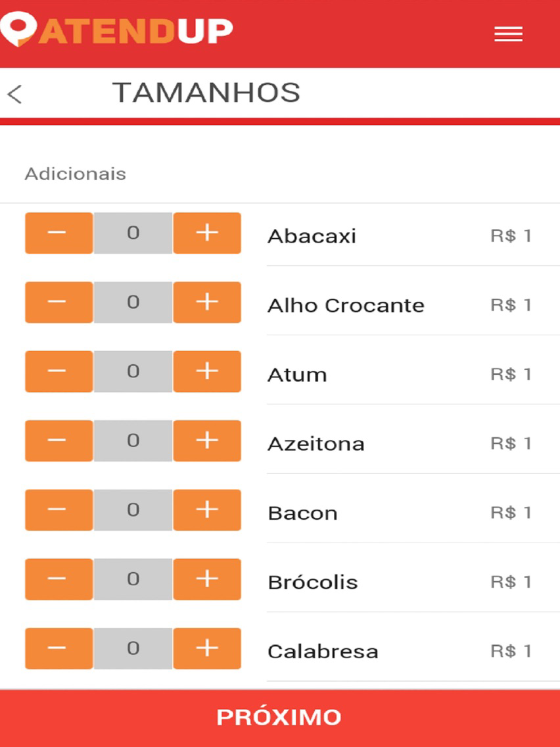Remove one Alho Crocante using minus

tap(59, 302)
